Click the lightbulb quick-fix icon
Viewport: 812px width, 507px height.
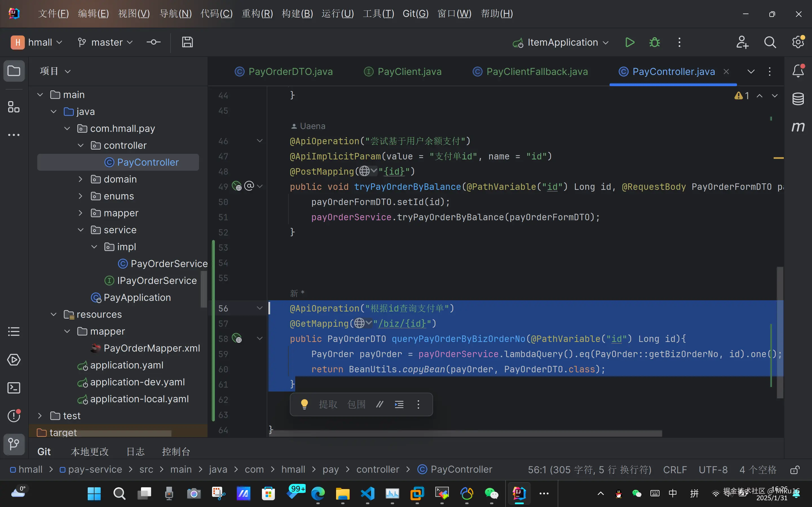(x=304, y=404)
